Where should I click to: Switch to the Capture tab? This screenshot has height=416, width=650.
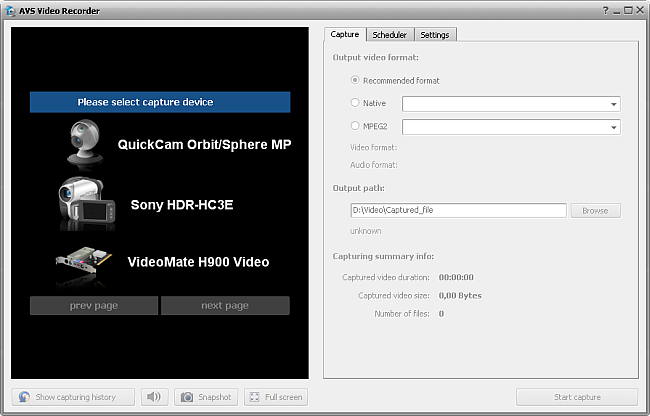[345, 34]
